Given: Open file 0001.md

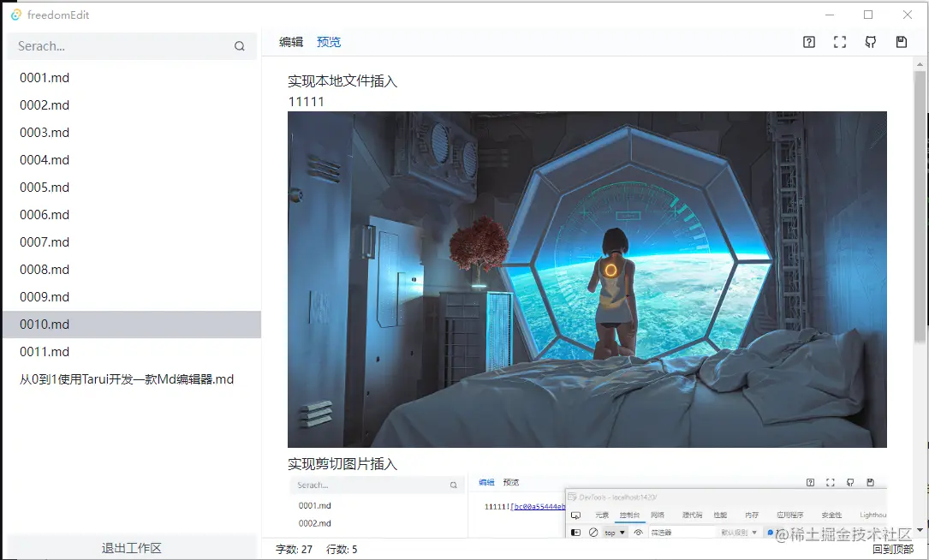Looking at the screenshot, I should pyautogui.click(x=132, y=78).
